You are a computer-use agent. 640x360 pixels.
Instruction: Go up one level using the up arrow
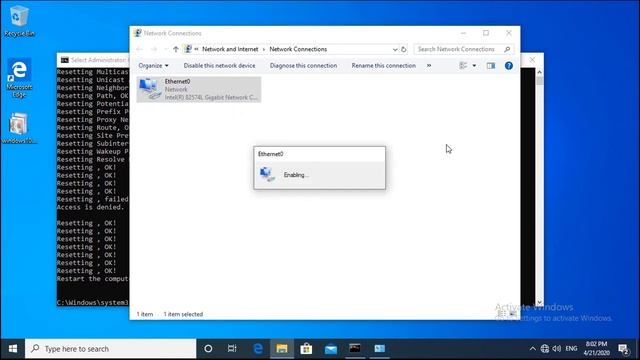pos(176,49)
